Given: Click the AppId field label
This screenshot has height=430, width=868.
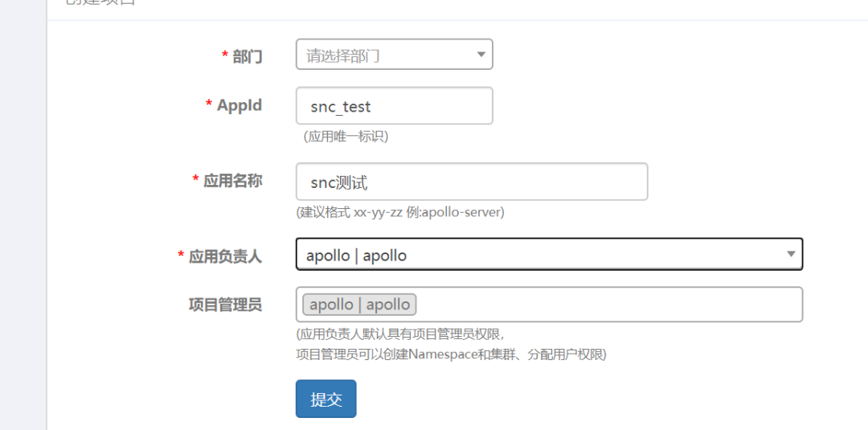Looking at the screenshot, I should pos(239,105).
